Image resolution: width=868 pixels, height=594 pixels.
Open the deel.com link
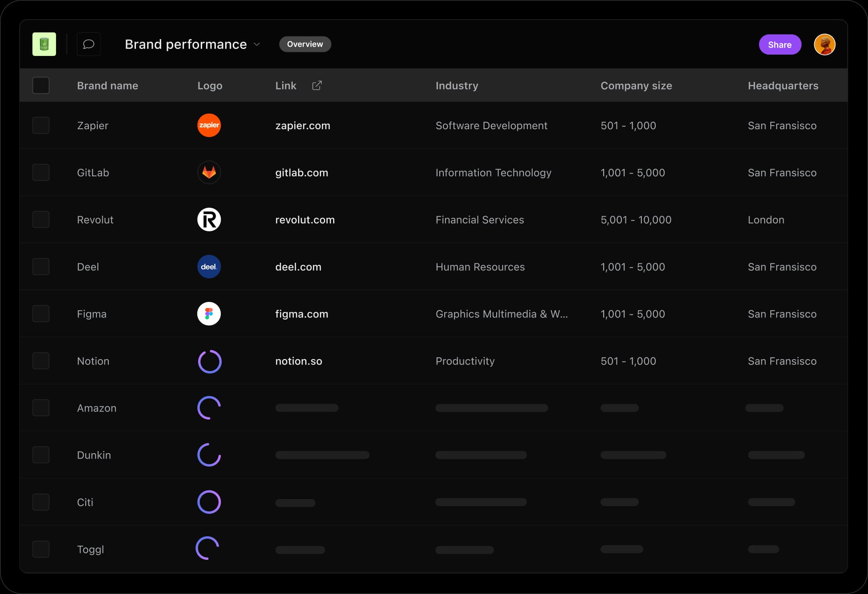(298, 267)
